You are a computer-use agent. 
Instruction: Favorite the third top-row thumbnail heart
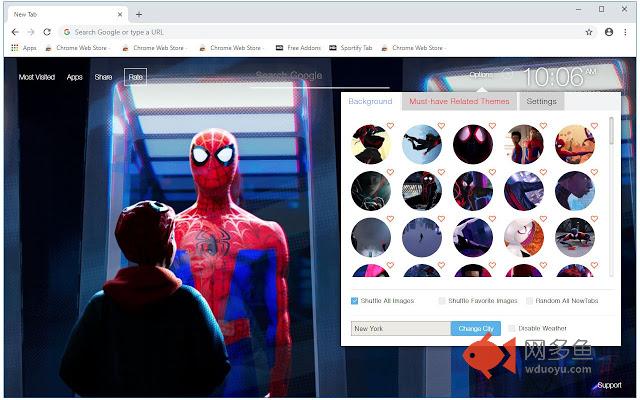[492, 126]
